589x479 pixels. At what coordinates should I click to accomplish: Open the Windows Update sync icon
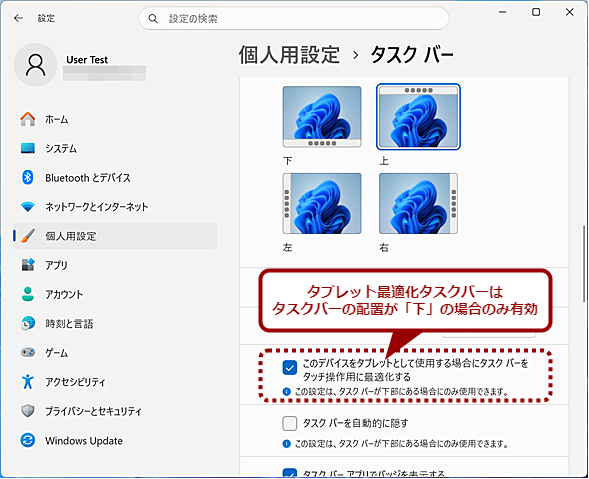tap(27, 440)
